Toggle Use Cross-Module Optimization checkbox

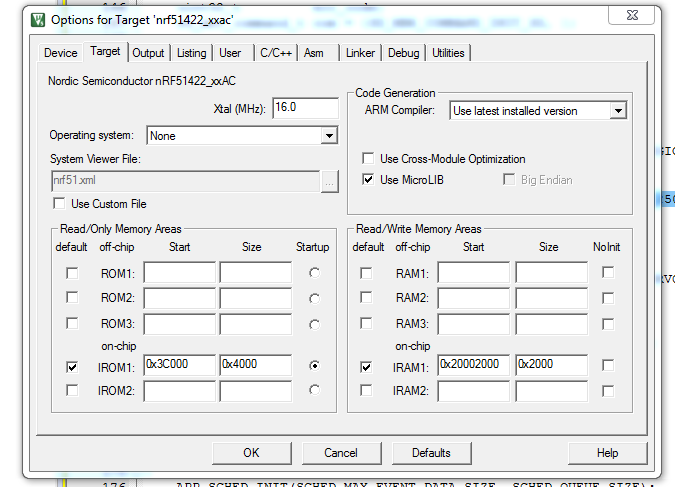(x=368, y=158)
